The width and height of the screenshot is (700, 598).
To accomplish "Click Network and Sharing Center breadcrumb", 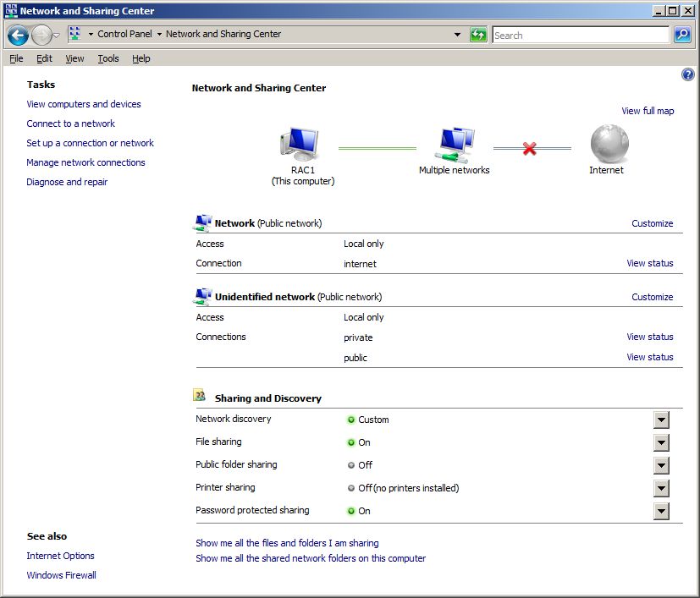I will click(x=223, y=34).
